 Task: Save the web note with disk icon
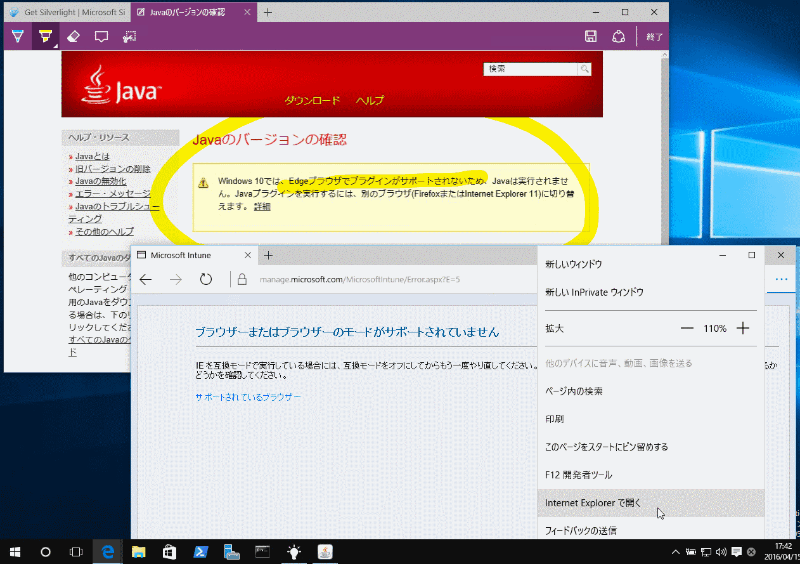pos(591,36)
